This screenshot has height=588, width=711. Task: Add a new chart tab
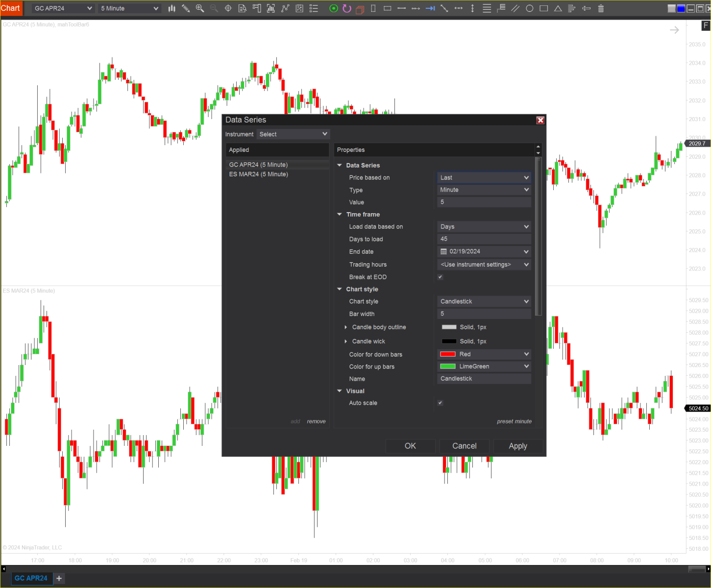click(x=59, y=578)
